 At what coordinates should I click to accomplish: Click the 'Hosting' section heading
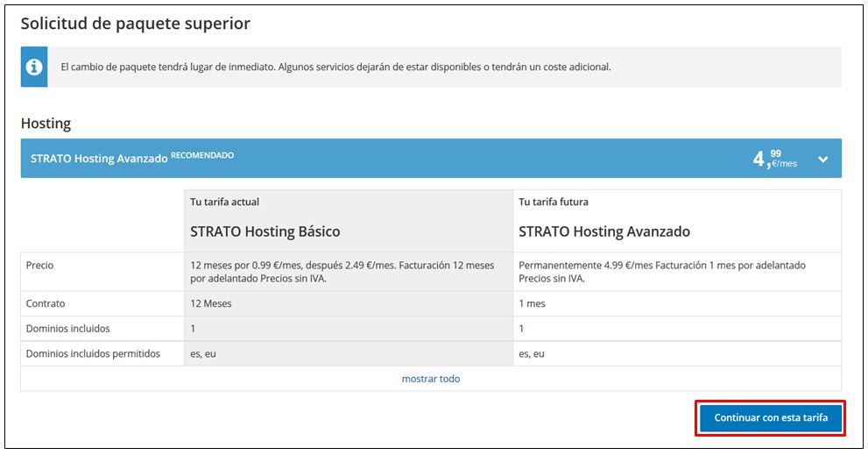point(46,124)
